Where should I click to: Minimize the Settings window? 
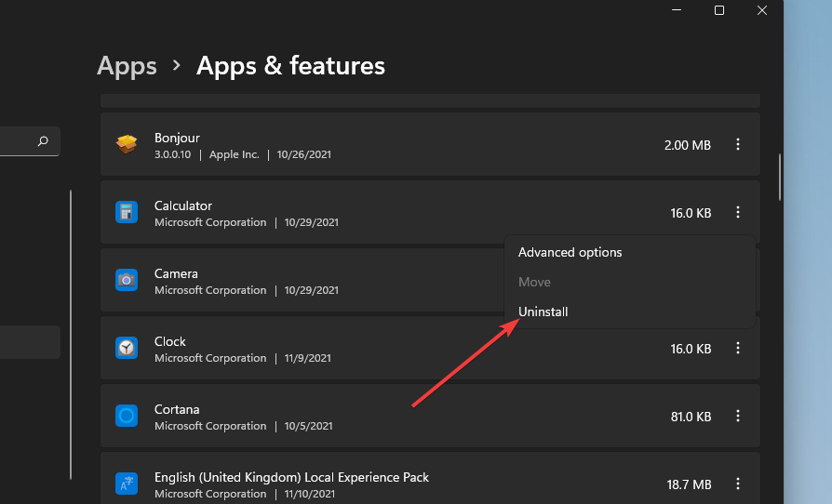tap(677, 10)
